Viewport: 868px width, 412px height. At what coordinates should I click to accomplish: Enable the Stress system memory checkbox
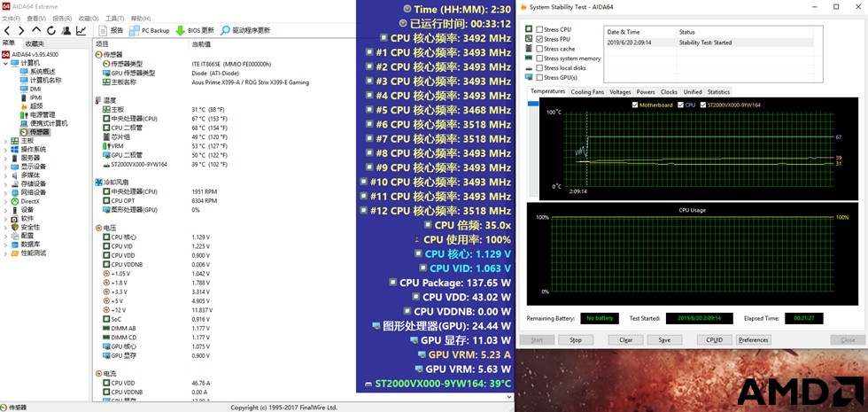pos(539,58)
